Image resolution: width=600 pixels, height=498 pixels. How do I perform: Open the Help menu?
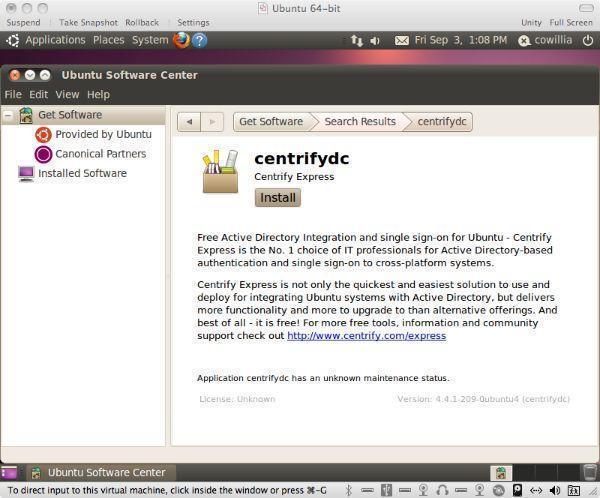pos(98,95)
